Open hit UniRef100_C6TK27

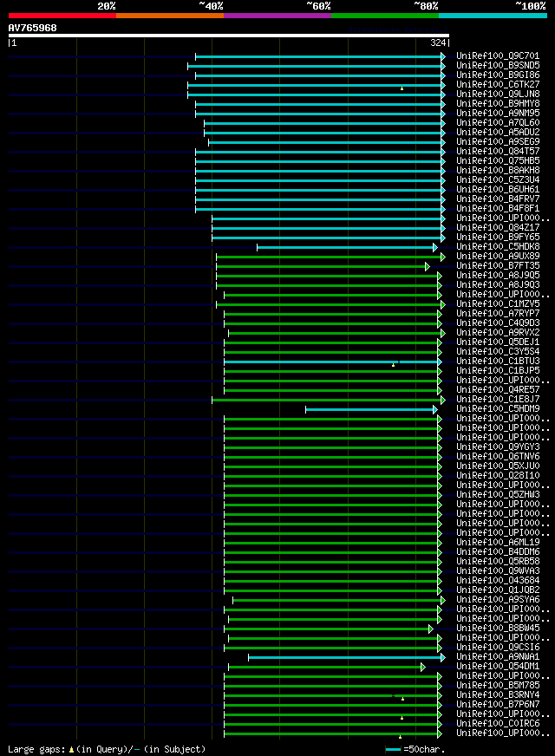point(498,84)
